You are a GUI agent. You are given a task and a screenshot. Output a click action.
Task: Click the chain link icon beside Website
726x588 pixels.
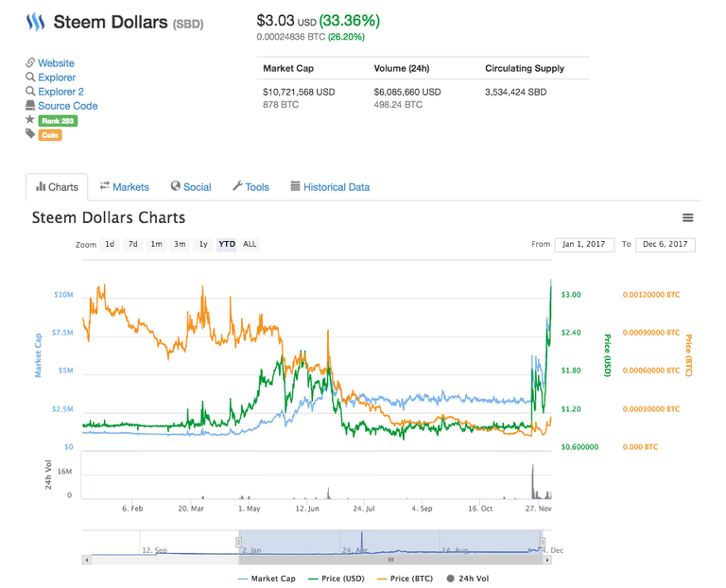(x=30, y=62)
